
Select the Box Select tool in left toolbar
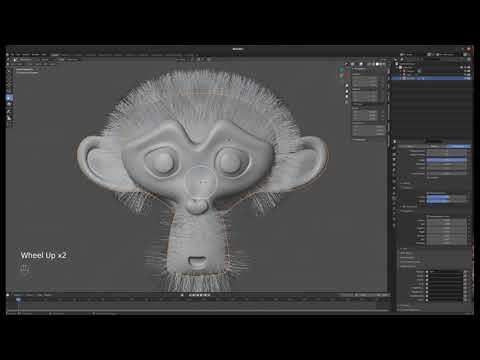click(9, 71)
